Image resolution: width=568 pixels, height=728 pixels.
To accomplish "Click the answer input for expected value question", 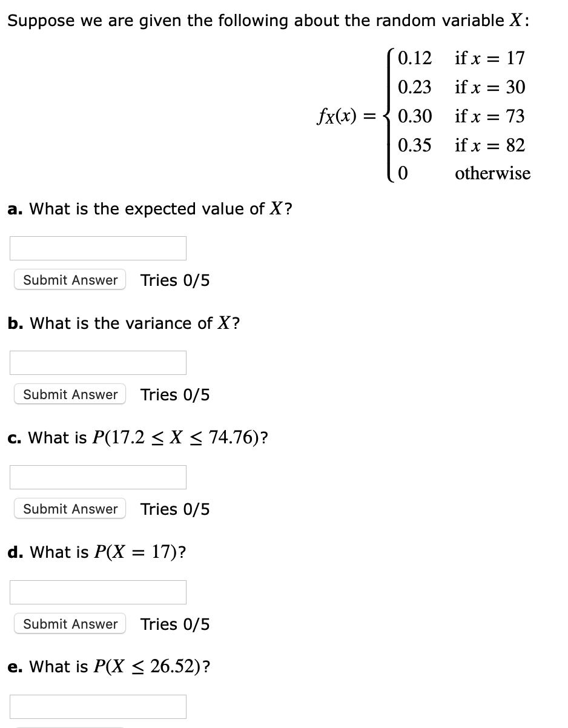I will click(x=97, y=248).
